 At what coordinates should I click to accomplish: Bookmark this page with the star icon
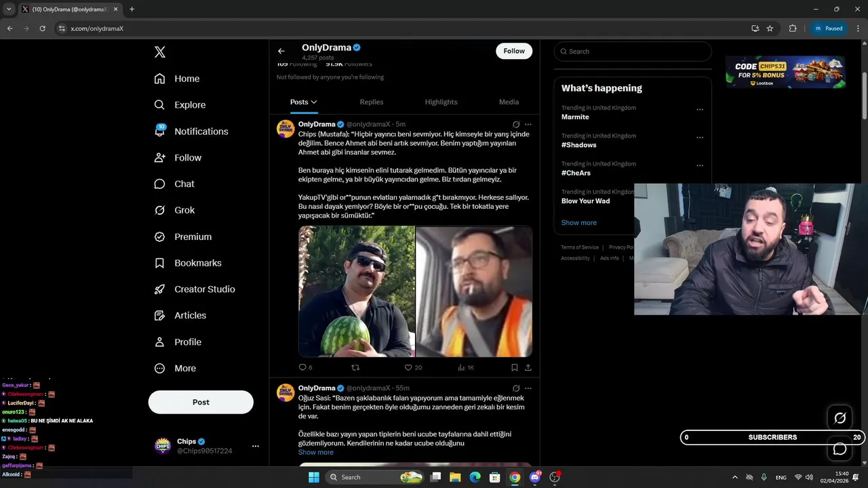point(770,28)
